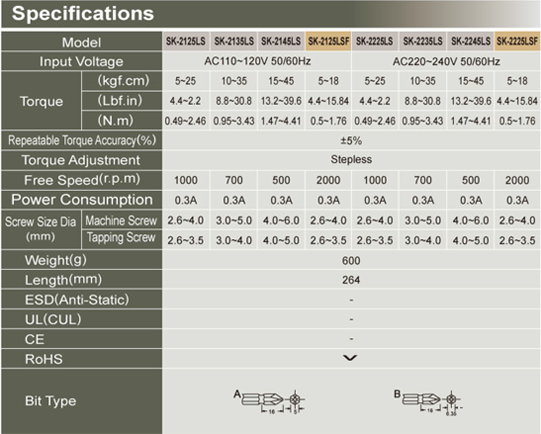Image resolution: width=541 pixels, height=434 pixels.
Task: Click the Machine Screw row label
Action: pyautogui.click(x=121, y=221)
